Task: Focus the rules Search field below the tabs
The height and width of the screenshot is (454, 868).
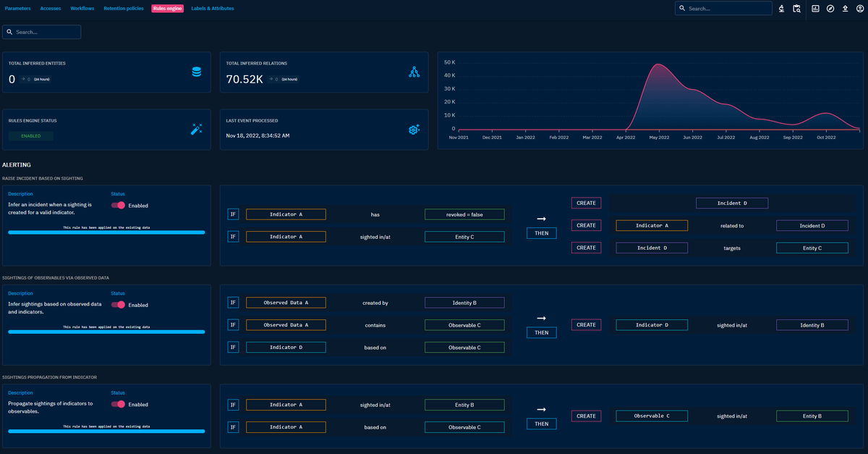Action: tap(42, 32)
